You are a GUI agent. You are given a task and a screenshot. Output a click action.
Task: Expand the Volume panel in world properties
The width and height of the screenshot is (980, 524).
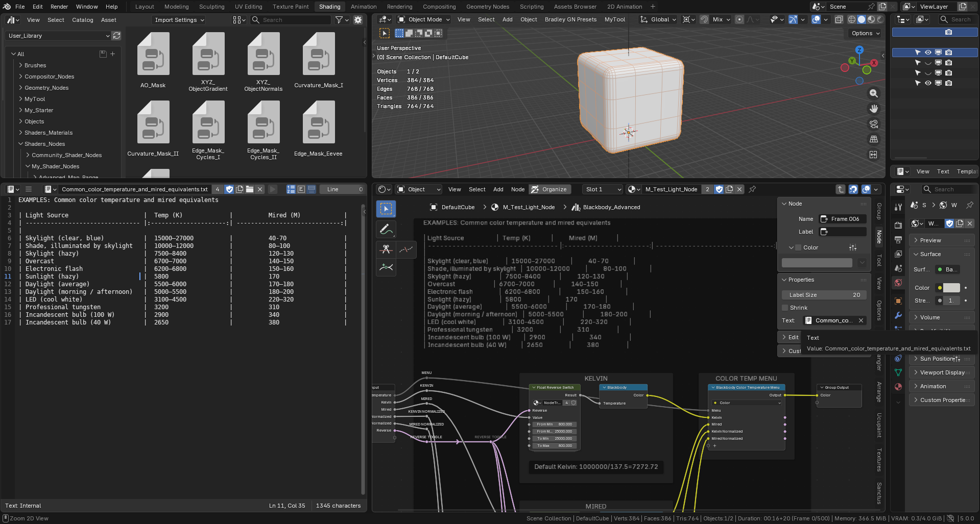point(942,317)
